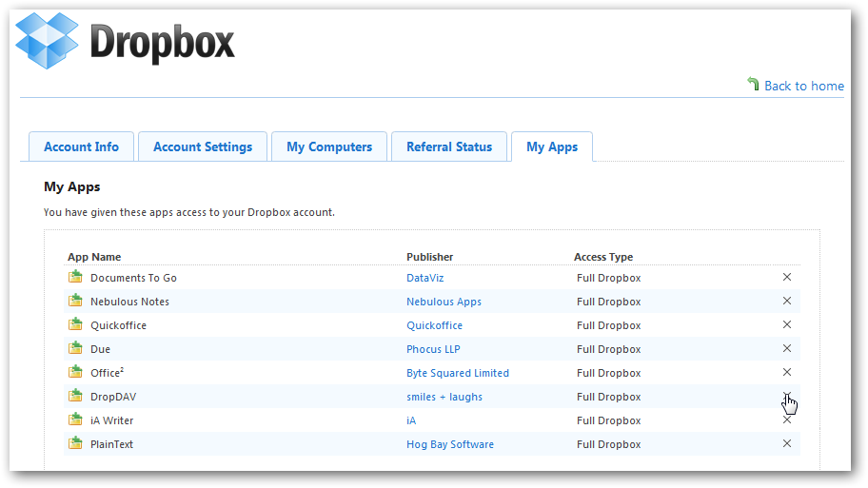Click the green Back to home arrow icon
868x488 pixels.
[753, 84]
